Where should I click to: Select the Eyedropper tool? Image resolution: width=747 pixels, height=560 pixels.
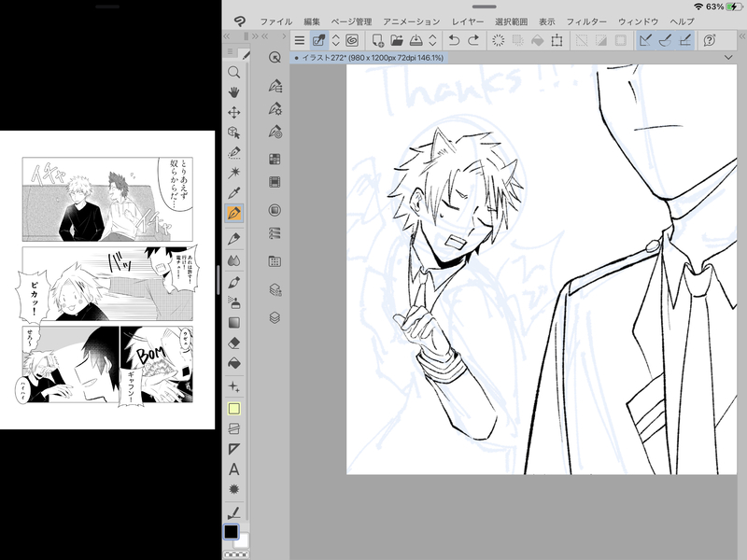[x=234, y=193]
